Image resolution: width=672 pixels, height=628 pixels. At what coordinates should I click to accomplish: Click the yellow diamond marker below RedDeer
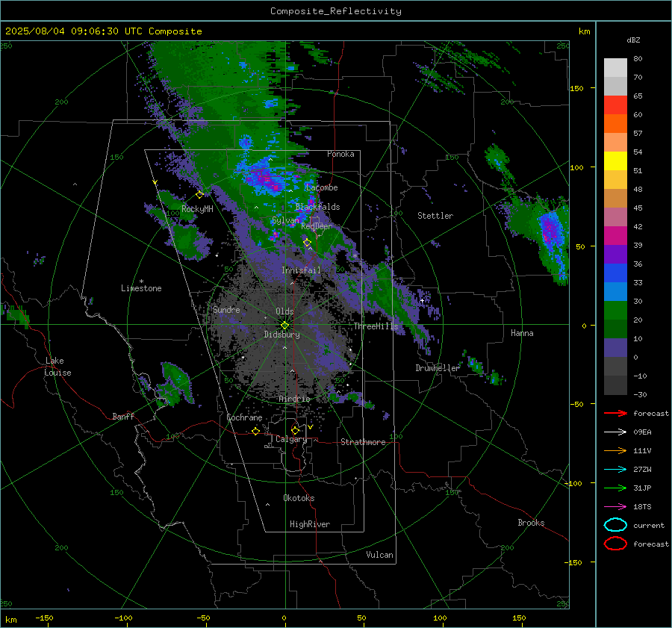(x=307, y=243)
